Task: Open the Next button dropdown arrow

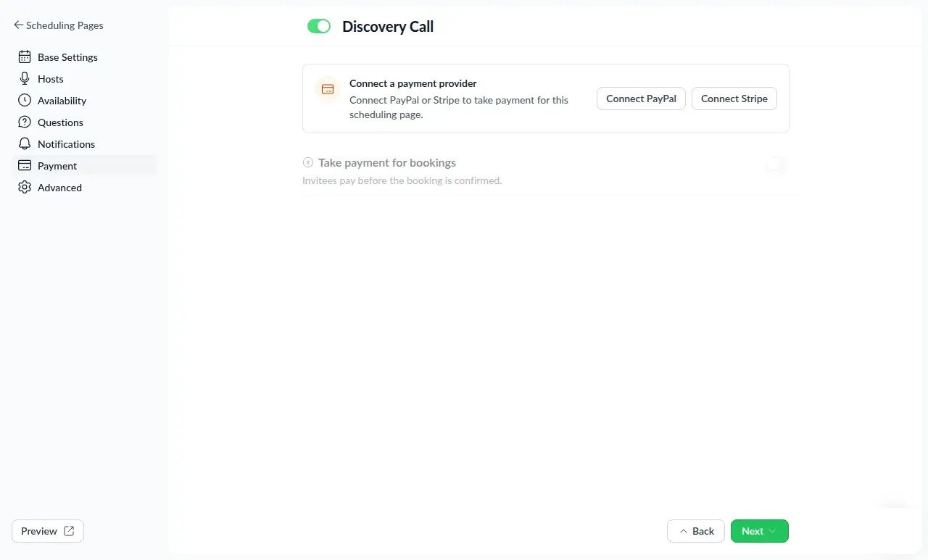Action: pos(772,531)
